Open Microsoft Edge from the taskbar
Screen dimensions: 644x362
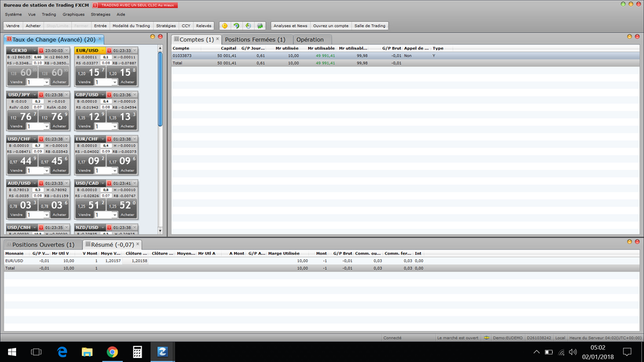click(x=62, y=352)
